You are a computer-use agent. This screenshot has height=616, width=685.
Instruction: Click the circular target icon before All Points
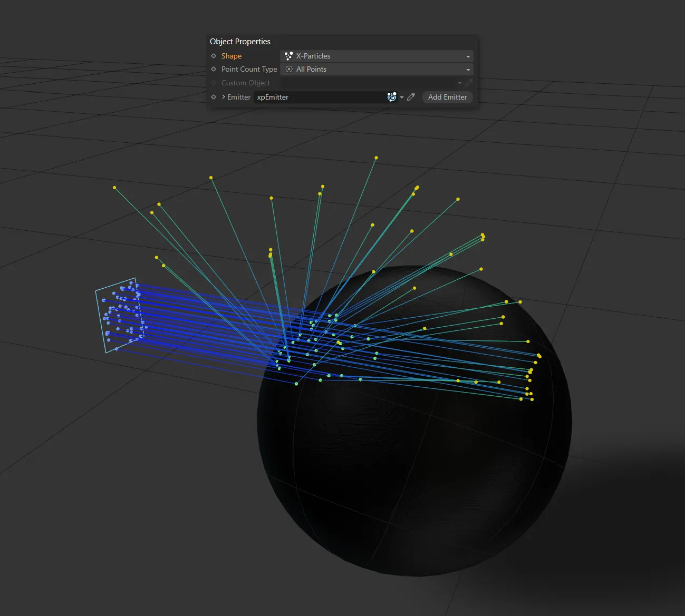(x=289, y=69)
